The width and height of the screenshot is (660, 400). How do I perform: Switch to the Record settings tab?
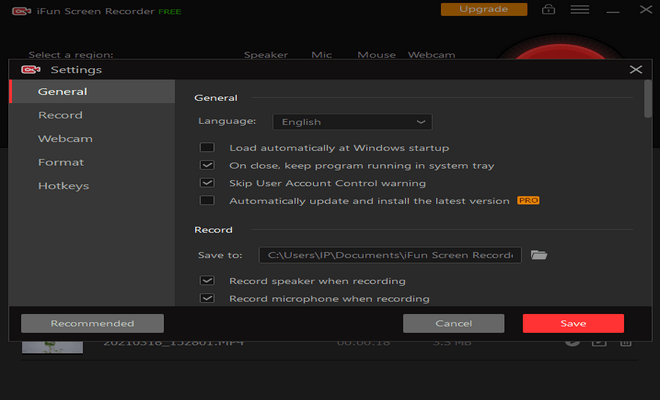tap(92, 115)
